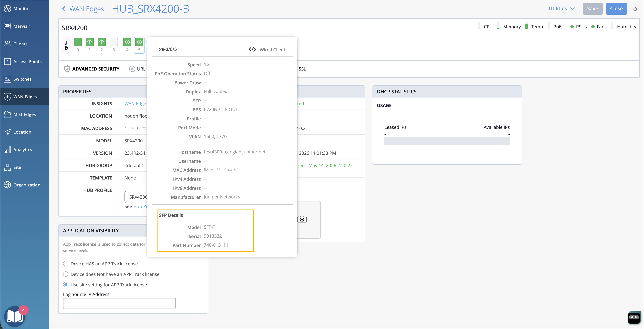Click the Fans status indicator
The image size is (644, 329).
pos(599,26)
